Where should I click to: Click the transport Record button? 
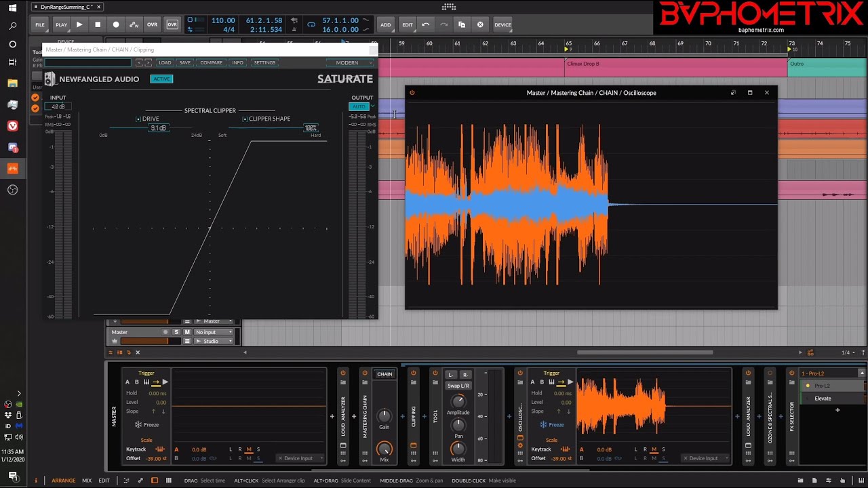click(x=116, y=24)
